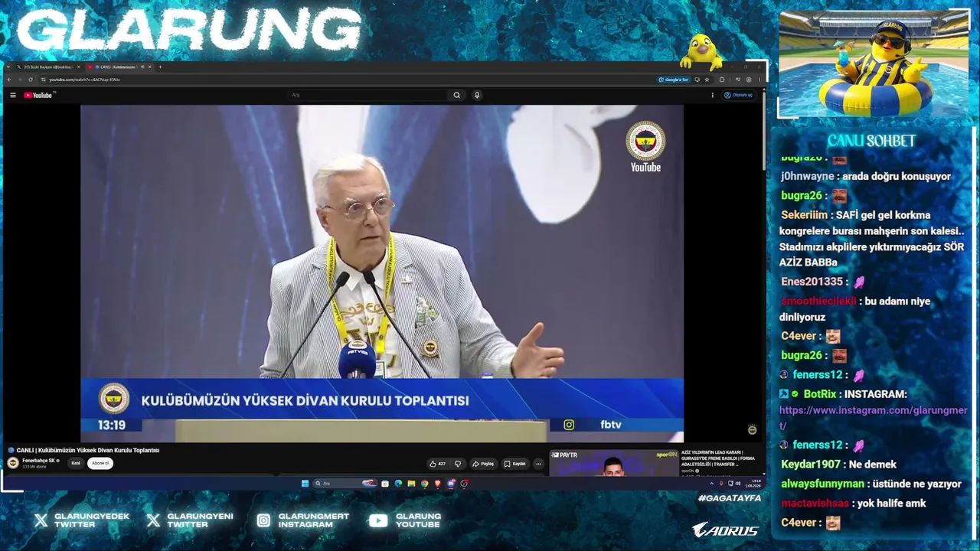Open a new browser tab
980x551 pixels.
pyautogui.click(x=160, y=67)
